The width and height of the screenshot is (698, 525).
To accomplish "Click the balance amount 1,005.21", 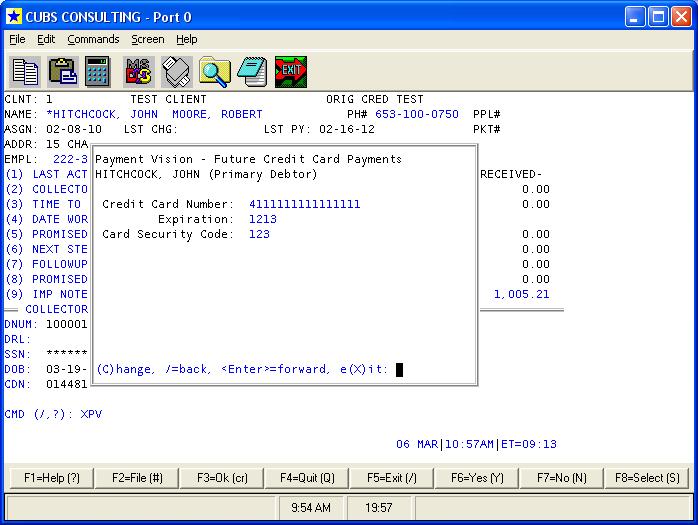I will point(521,294).
